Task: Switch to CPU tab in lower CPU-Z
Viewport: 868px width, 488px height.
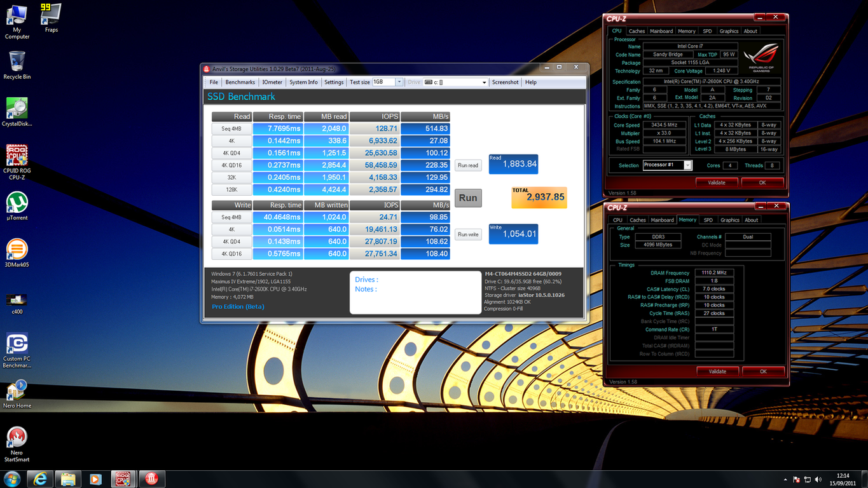Action: point(618,220)
